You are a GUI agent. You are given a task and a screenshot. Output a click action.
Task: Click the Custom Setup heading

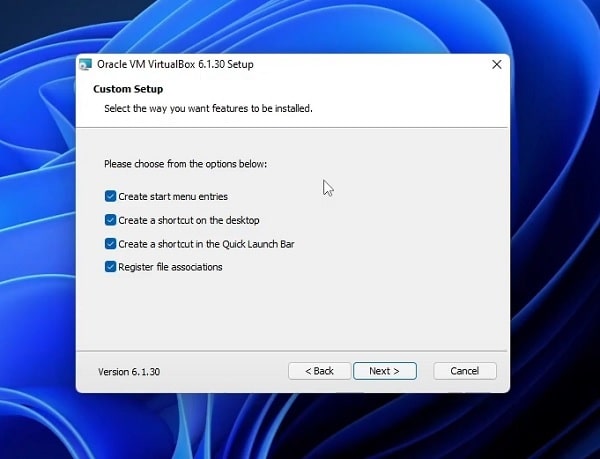click(128, 89)
